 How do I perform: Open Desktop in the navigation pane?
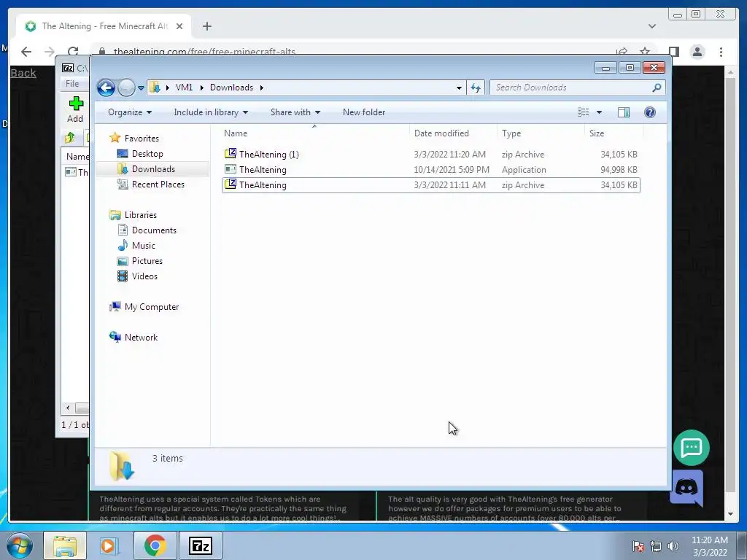[x=147, y=154]
